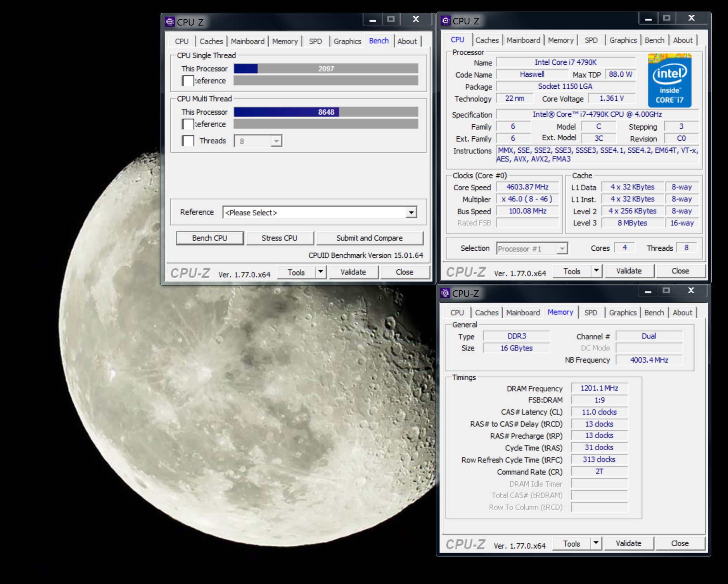728x584 pixels.
Task: Open SPD tab in Memory window
Action: [591, 313]
